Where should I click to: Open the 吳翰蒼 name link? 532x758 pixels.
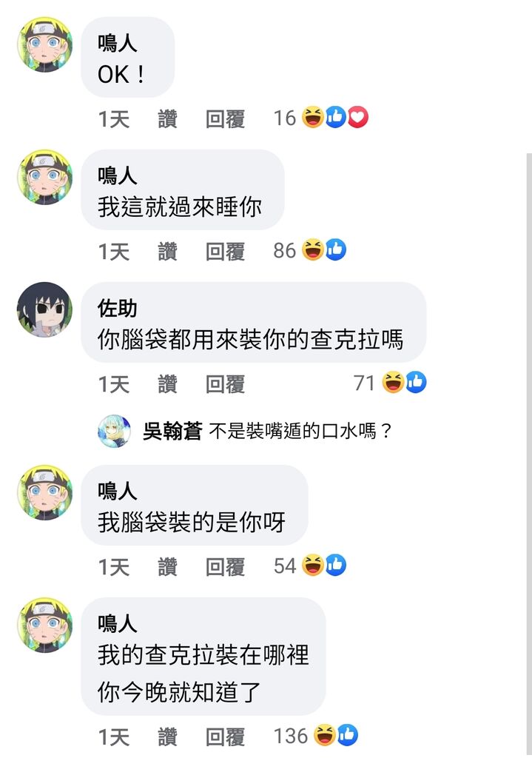pyautogui.click(x=172, y=431)
